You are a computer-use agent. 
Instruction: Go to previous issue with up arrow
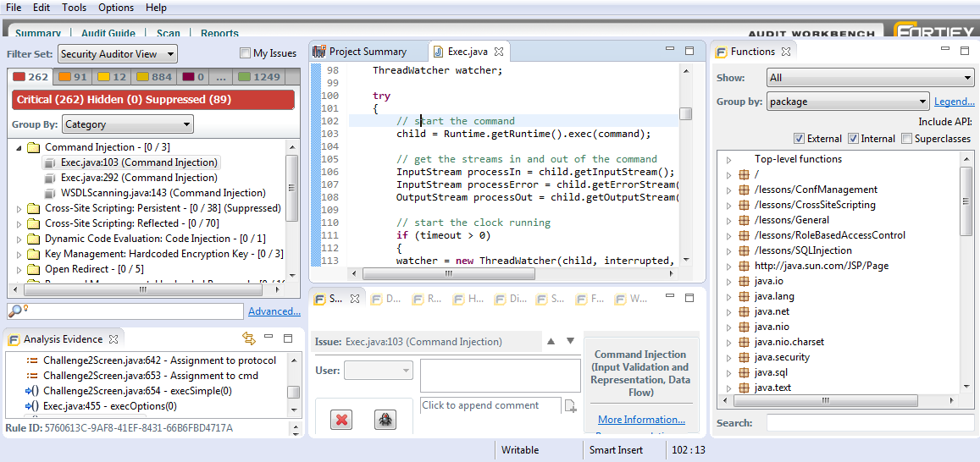click(x=551, y=341)
